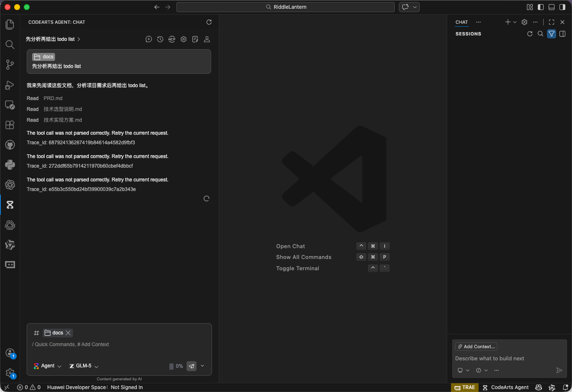Open the GLM-5 model dropdown
The width and height of the screenshot is (572, 392).
(x=84, y=366)
